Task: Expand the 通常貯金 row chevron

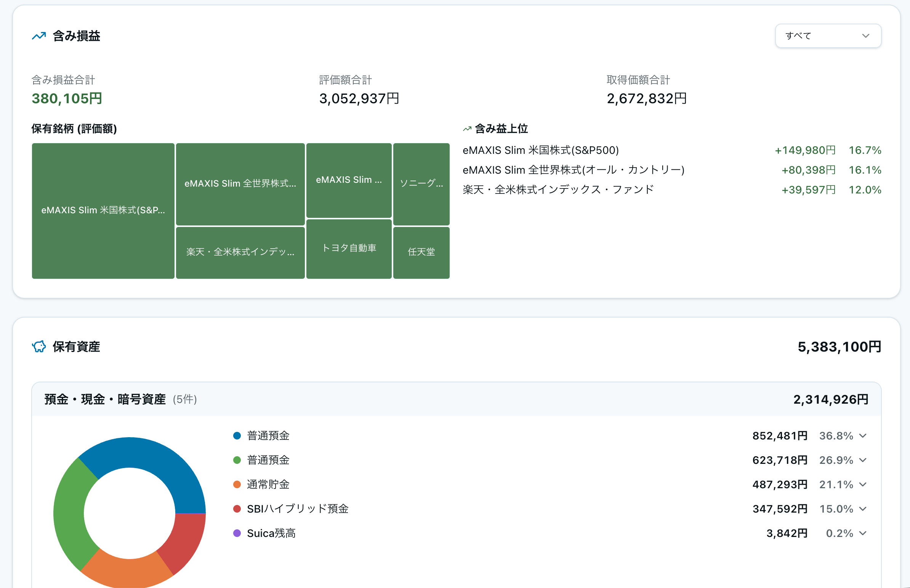Action: tap(863, 484)
